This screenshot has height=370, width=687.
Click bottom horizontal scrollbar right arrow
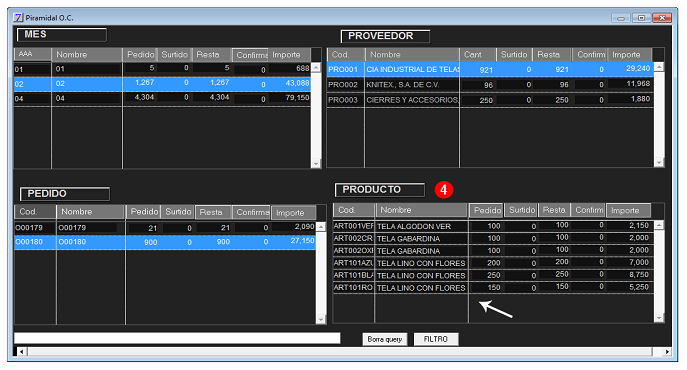coord(667,352)
